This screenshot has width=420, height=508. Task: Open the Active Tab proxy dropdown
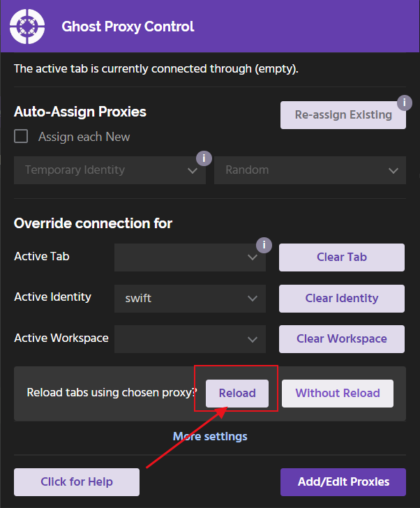pos(190,257)
